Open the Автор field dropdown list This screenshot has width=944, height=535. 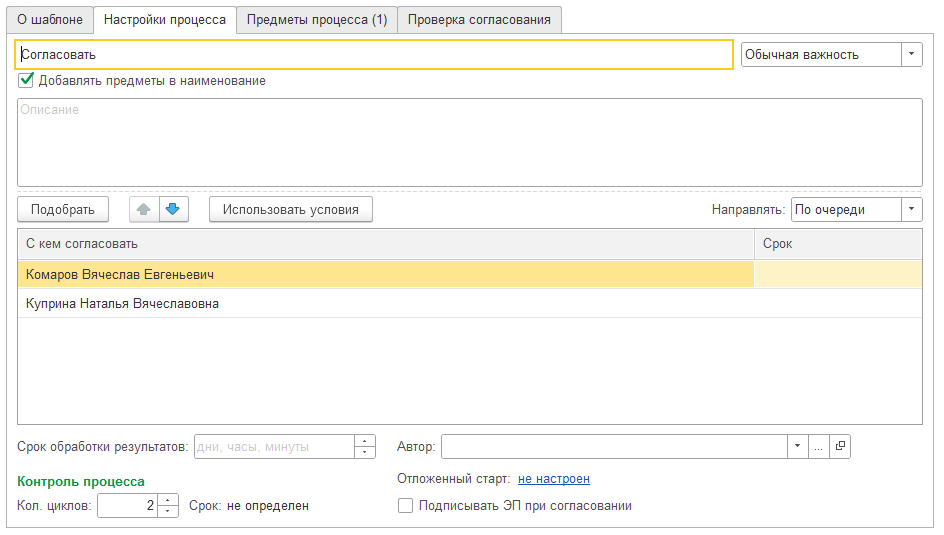(797, 447)
